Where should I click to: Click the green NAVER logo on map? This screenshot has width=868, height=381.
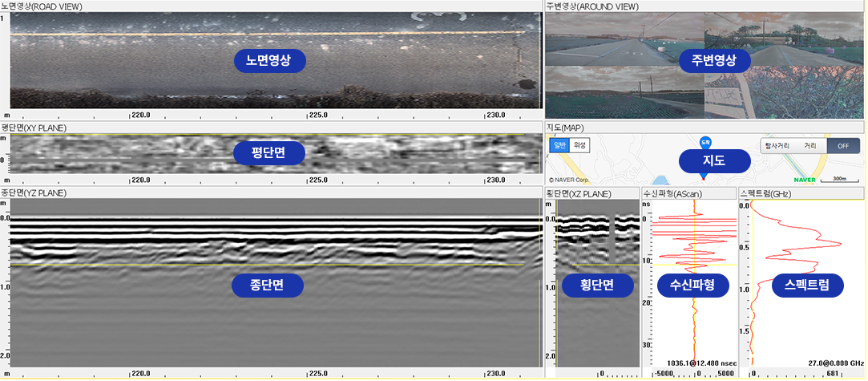pyautogui.click(x=805, y=180)
